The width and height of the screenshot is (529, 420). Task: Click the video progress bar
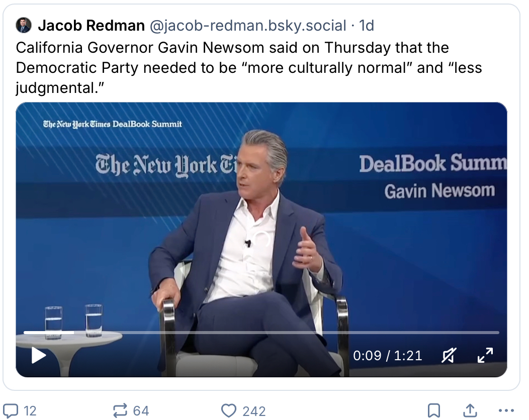(x=261, y=333)
